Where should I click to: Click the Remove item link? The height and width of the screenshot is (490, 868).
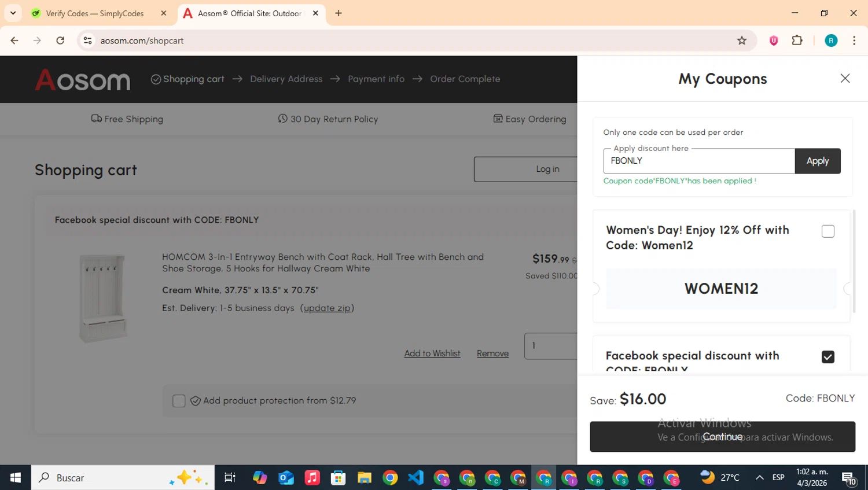click(492, 353)
